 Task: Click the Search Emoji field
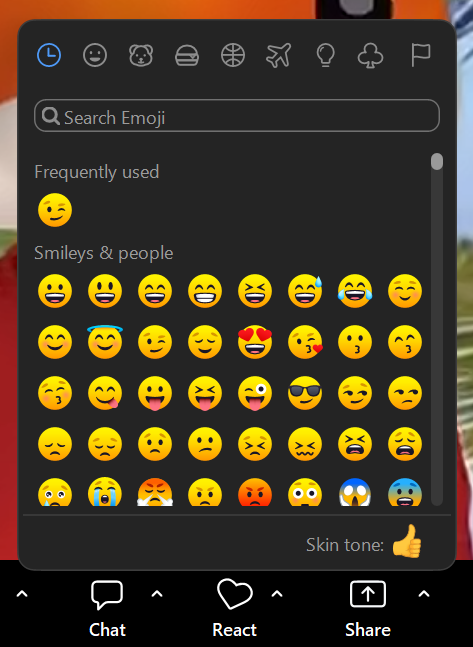pyautogui.click(x=237, y=116)
